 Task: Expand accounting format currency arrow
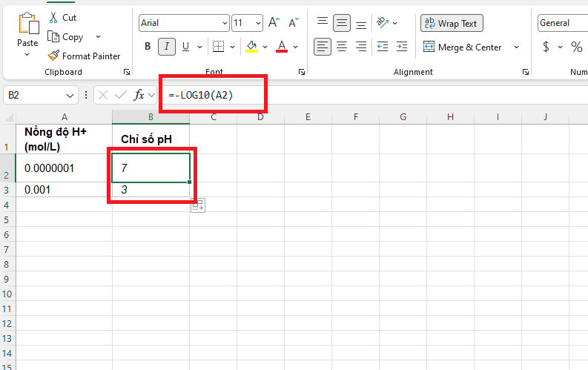561,47
